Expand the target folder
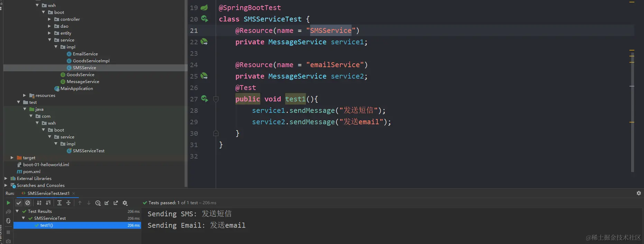Image resolution: width=644 pixels, height=244 pixels. click(12, 157)
